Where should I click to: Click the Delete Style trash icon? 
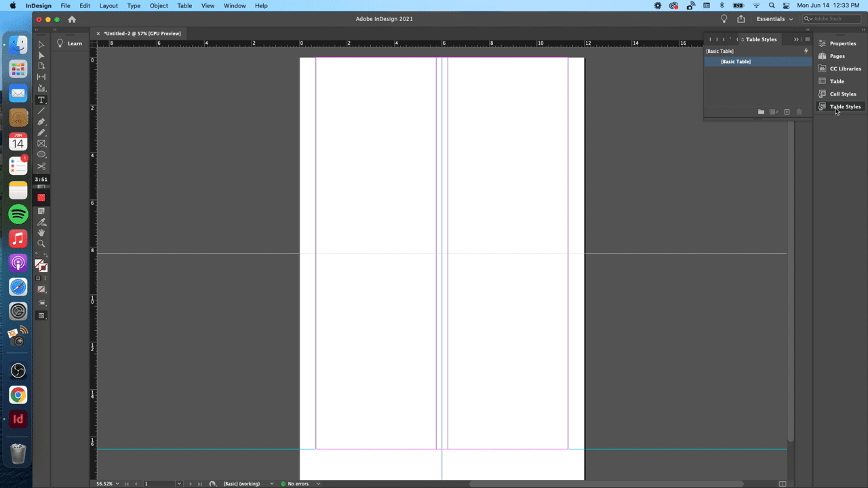tap(799, 112)
